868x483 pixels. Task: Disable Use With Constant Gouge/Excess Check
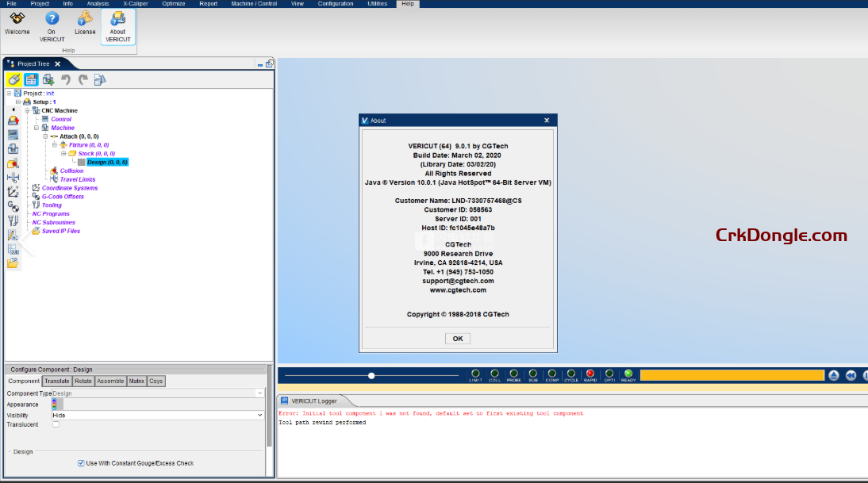(80, 463)
